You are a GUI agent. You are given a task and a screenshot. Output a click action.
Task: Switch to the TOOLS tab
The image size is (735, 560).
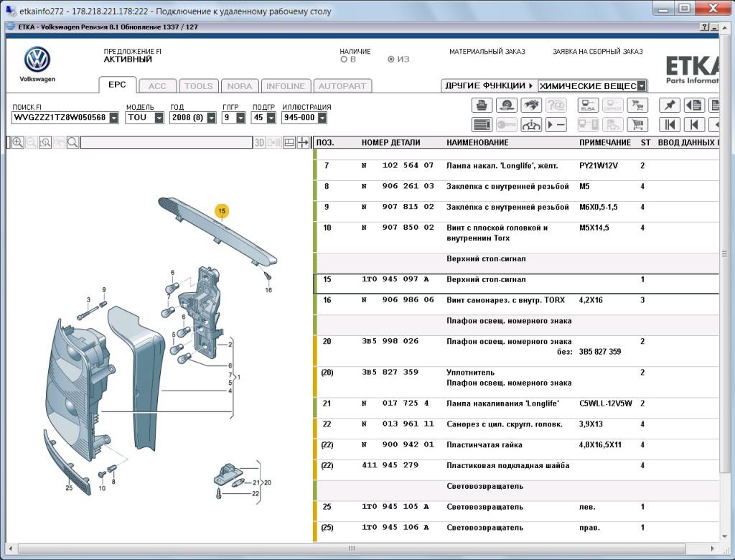(199, 86)
